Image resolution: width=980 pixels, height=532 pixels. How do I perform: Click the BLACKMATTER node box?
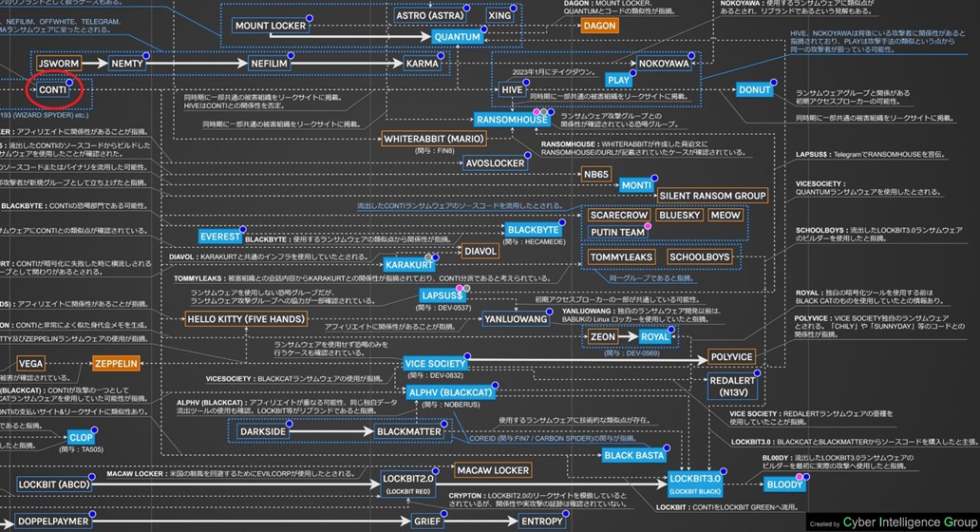(x=408, y=431)
